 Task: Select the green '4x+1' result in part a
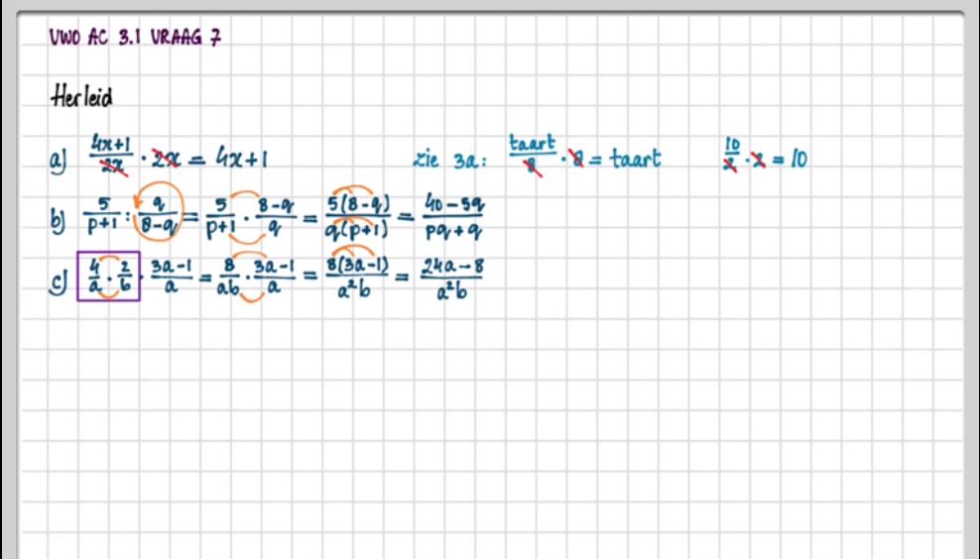tap(240, 159)
